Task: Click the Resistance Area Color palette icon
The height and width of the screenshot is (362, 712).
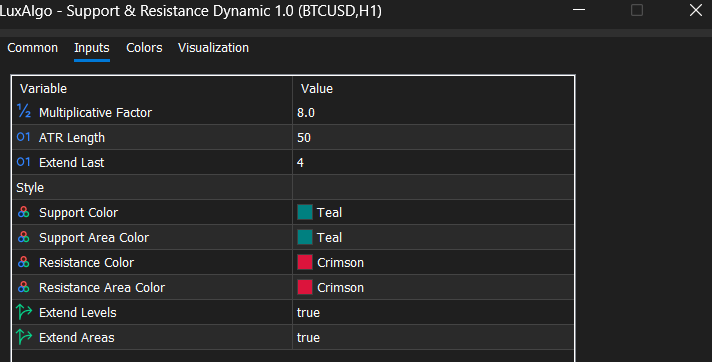Action: pyautogui.click(x=24, y=287)
